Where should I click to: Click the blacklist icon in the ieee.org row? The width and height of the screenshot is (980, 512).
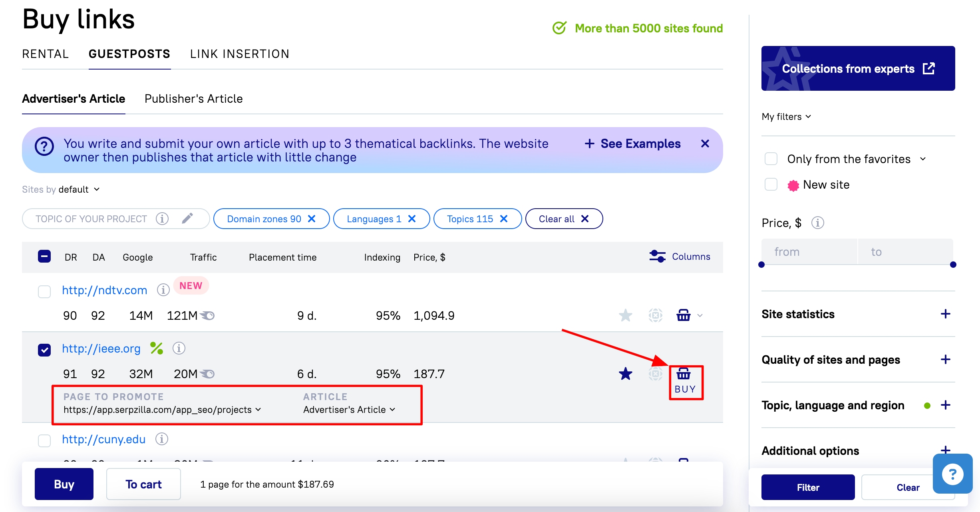tap(655, 374)
